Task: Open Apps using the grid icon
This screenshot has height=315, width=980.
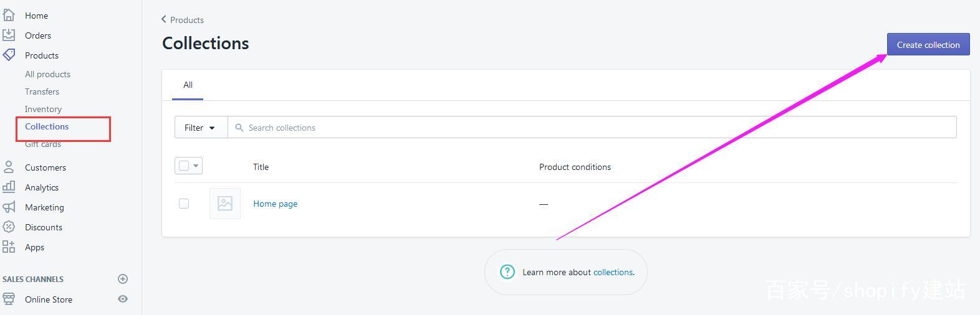Action: click(9, 247)
